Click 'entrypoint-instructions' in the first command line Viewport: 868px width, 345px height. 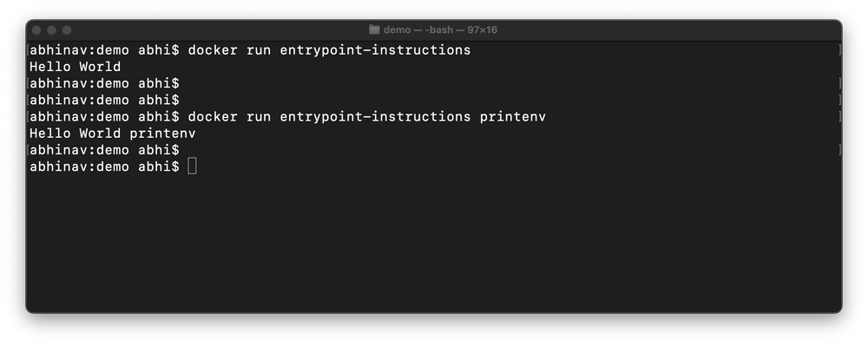click(375, 50)
